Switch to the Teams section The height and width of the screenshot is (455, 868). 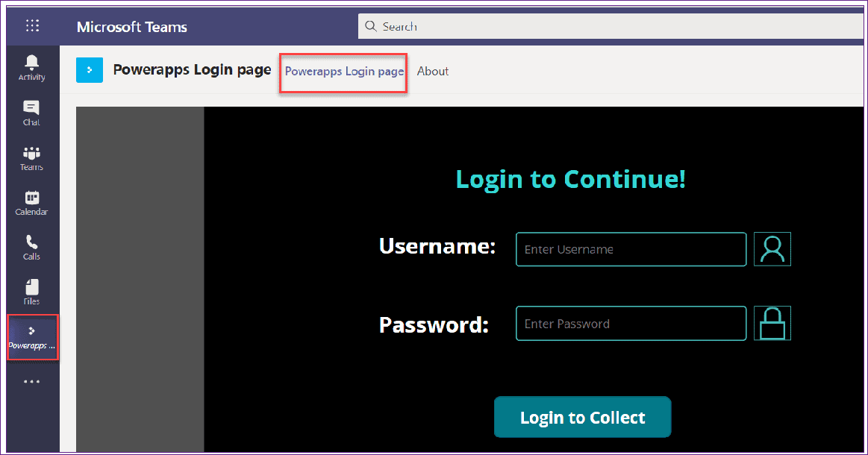31,157
